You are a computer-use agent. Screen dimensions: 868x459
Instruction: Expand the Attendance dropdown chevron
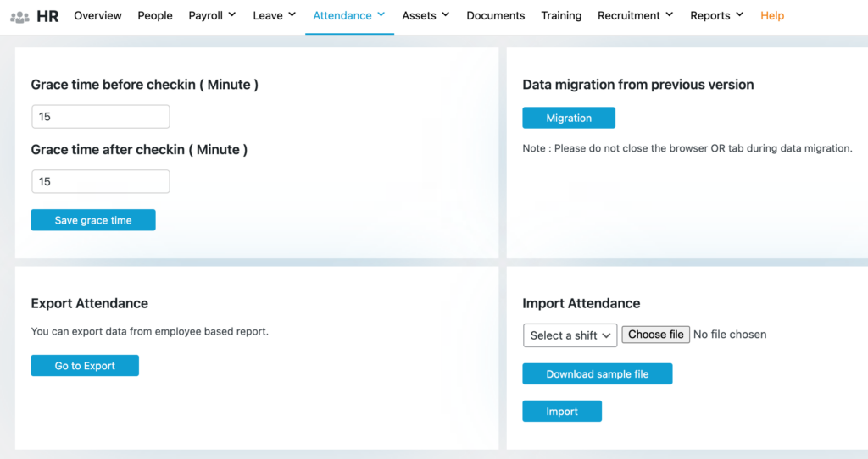coord(381,15)
